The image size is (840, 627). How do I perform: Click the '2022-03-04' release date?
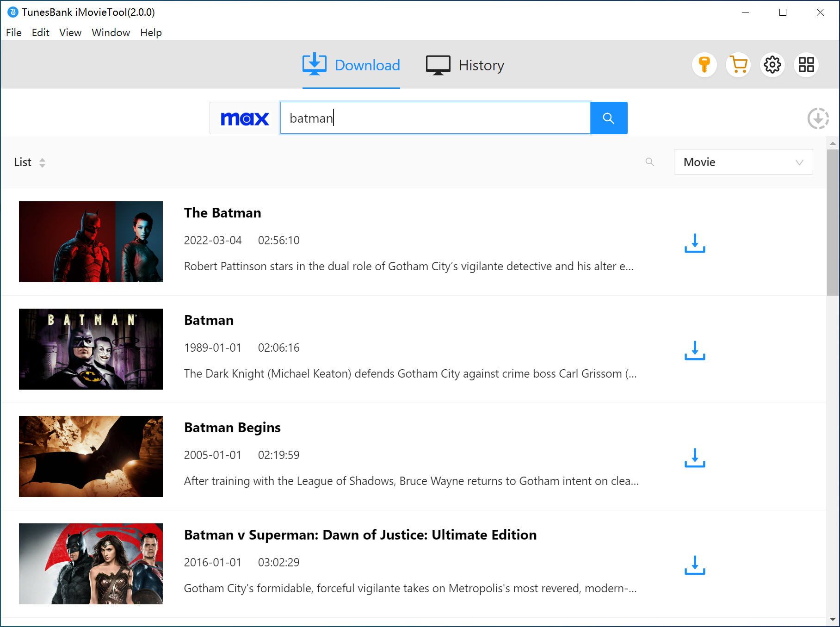point(213,240)
